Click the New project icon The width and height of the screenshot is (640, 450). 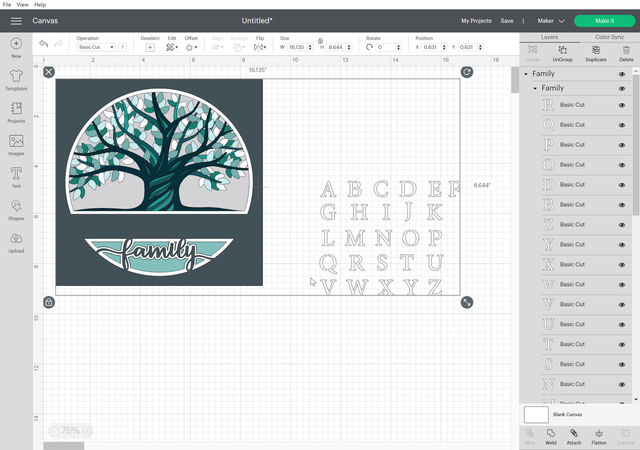click(x=16, y=43)
